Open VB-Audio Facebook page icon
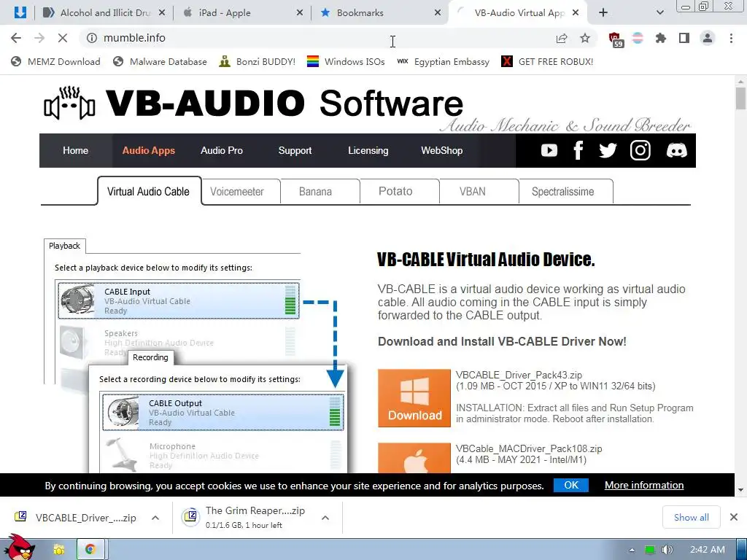The height and width of the screenshot is (560, 747). pos(578,150)
